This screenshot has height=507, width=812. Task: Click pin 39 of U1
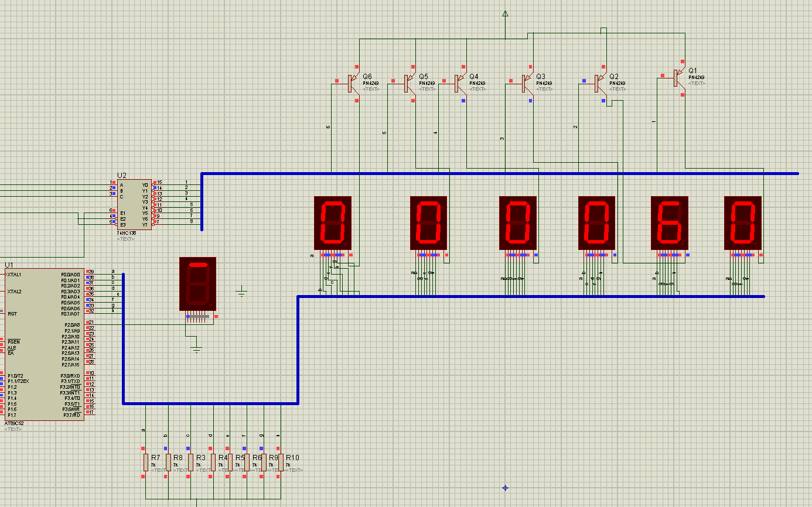[x=91, y=272]
